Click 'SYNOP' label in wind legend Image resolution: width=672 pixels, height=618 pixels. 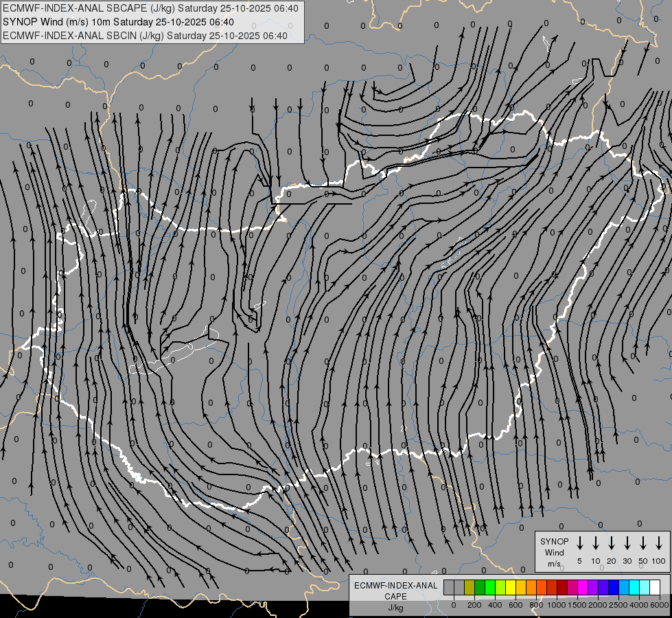click(554, 541)
